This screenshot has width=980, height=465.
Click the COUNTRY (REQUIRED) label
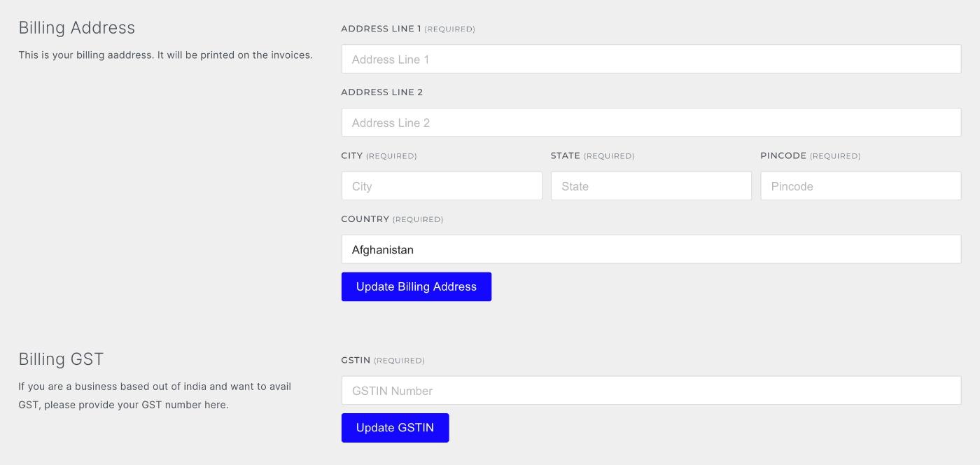[x=392, y=219]
